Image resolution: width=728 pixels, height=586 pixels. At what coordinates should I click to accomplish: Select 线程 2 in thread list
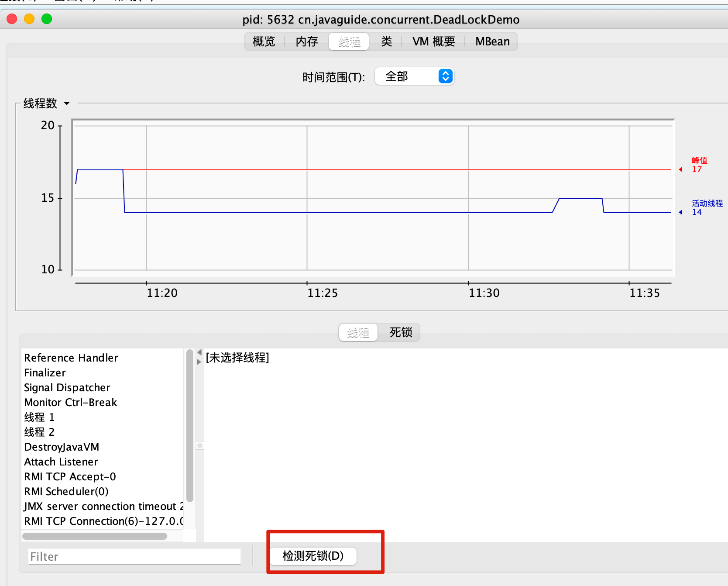point(39,432)
